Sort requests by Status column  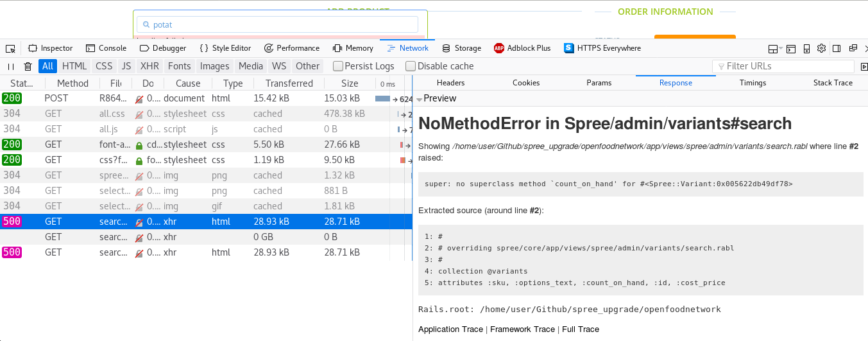pos(22,83)
